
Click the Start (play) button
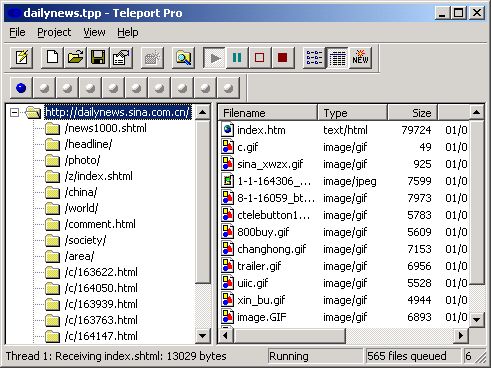pyautogui.click(x=214, y=58)
